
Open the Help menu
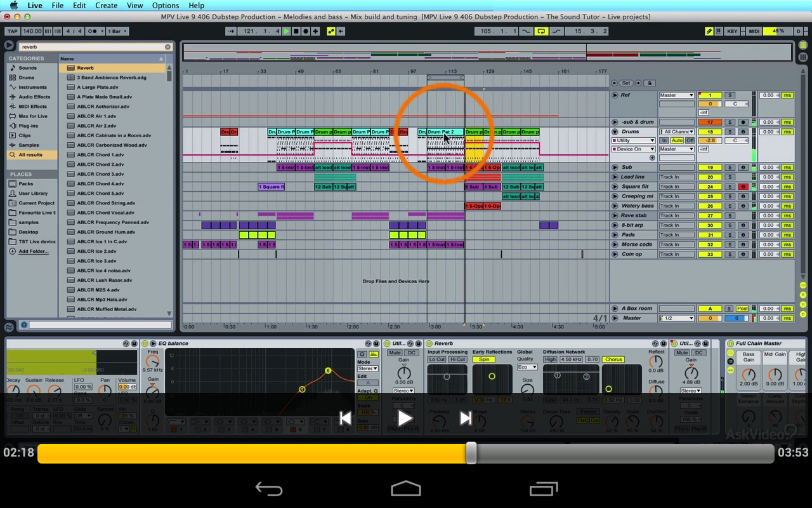(197, 5)
